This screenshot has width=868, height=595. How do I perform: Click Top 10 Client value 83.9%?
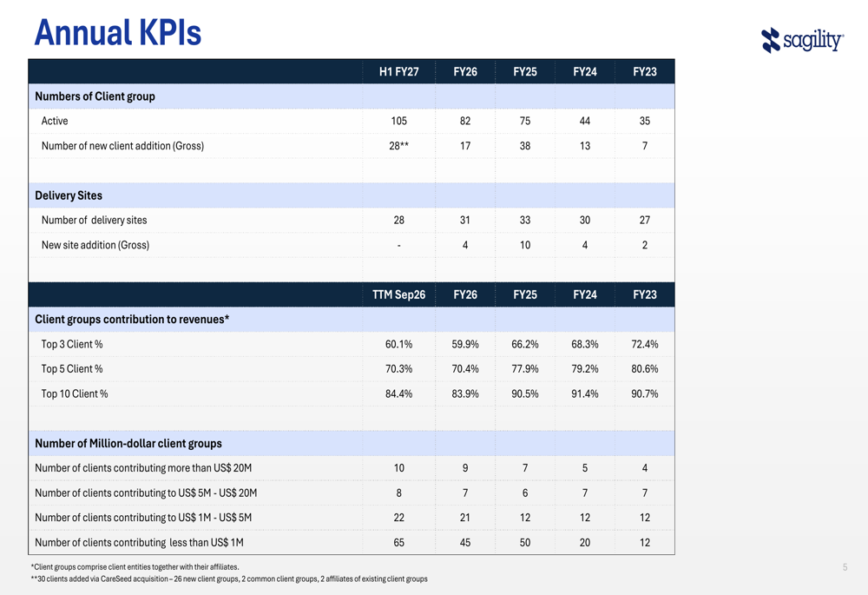click(x=465, y=393)
